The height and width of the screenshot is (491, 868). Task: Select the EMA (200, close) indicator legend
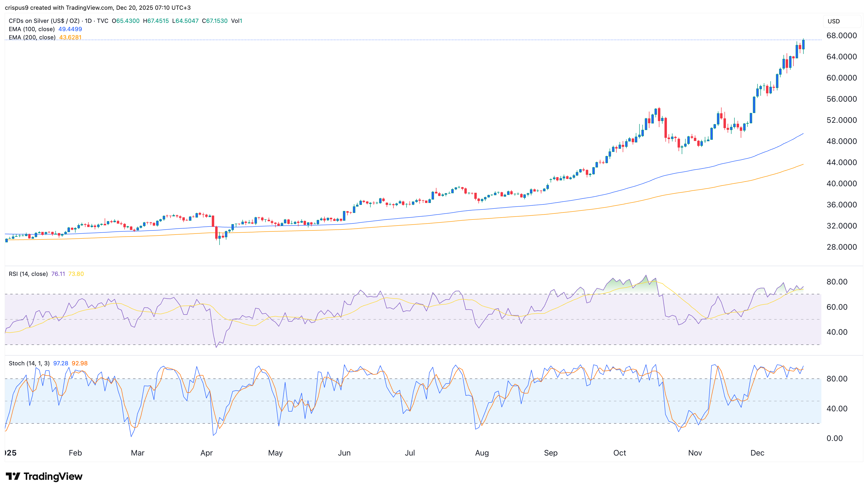[x=31, y=37]
